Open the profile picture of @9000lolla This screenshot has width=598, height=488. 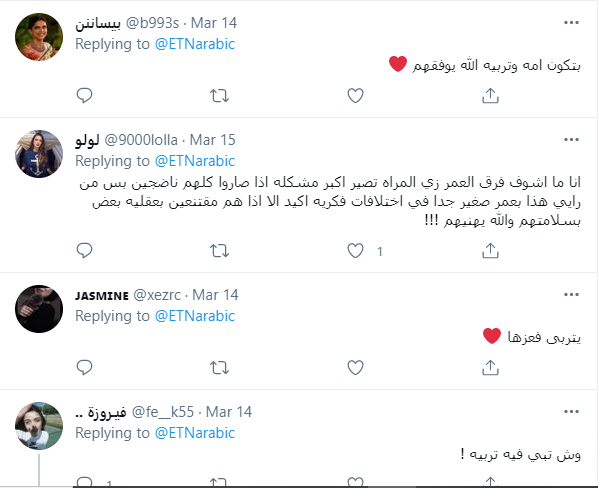tap(39, 154)
